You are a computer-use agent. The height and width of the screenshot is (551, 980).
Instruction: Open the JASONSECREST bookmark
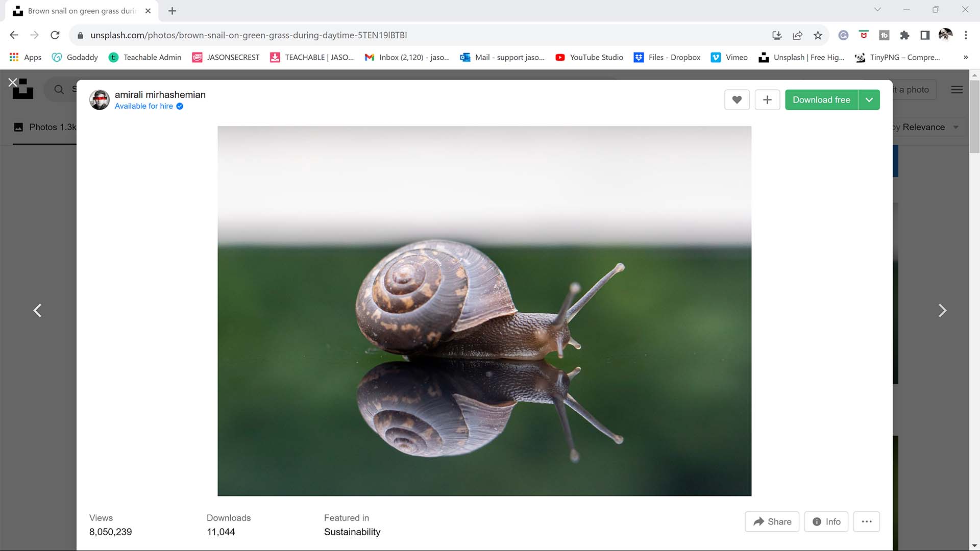pyautogui.click(x=226, y=57)
